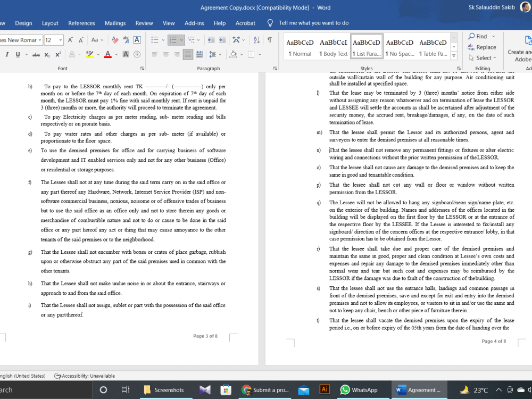Viewport: 532px width, 399px height.
Task: Open the Borders dropdown arrow
Action: pyautogui.click(x=260, y=54)
